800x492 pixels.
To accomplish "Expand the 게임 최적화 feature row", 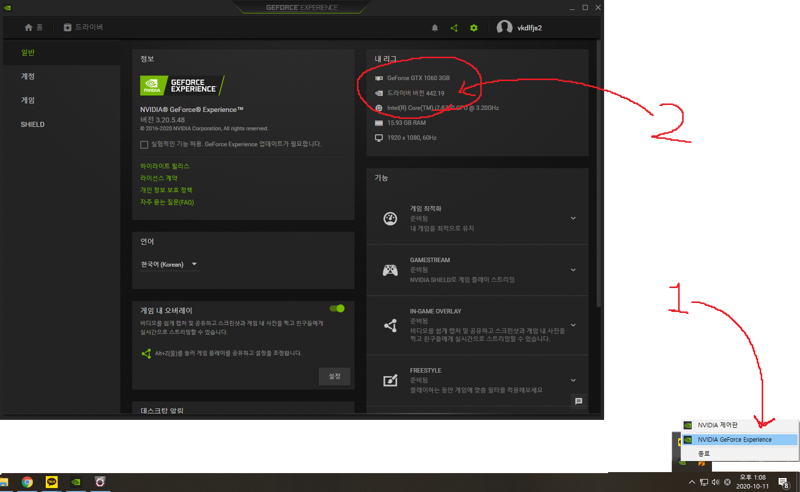I will pos(573,218).
